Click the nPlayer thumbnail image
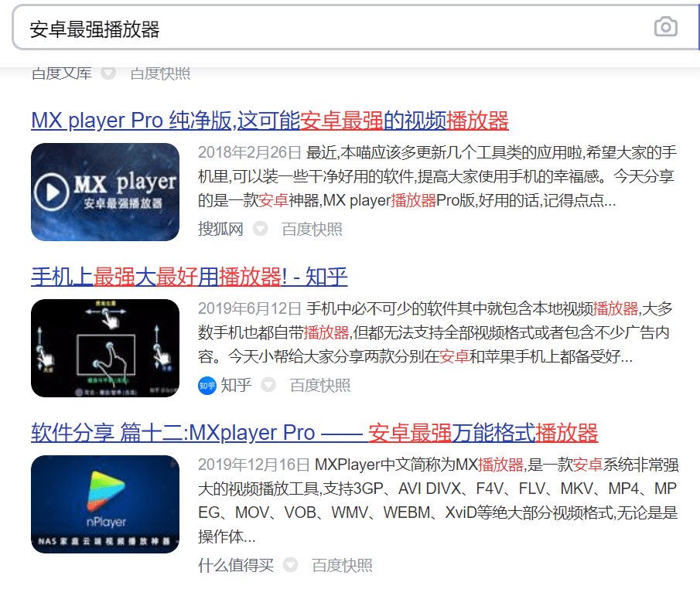This screenshot has height=589, width=700. pyautogui.click(x=105, y=504)
